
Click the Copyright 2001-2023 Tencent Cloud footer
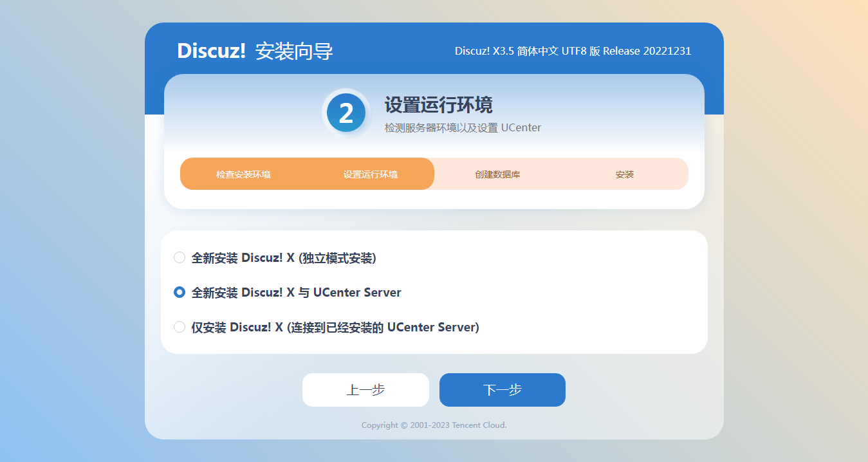tap(434, 425)
